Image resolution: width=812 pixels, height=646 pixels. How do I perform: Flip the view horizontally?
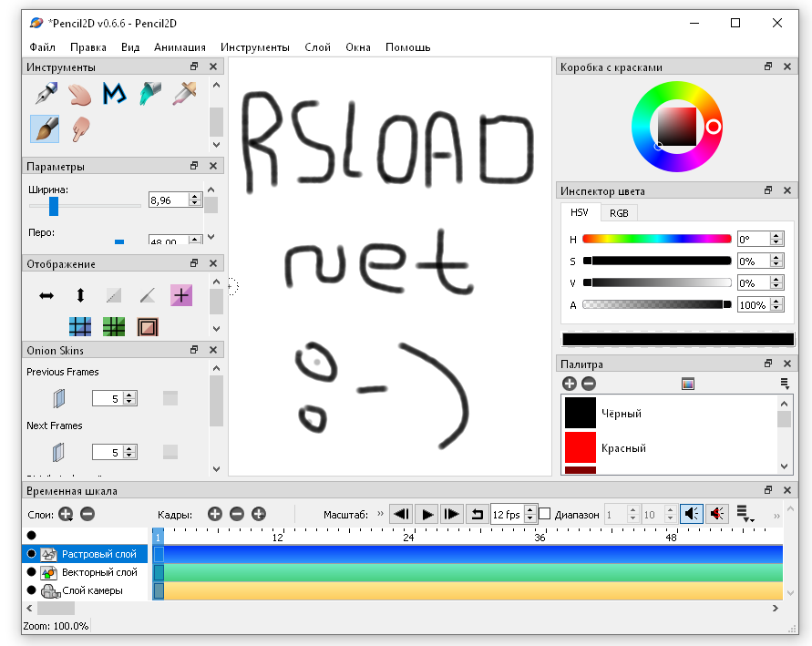46,295
